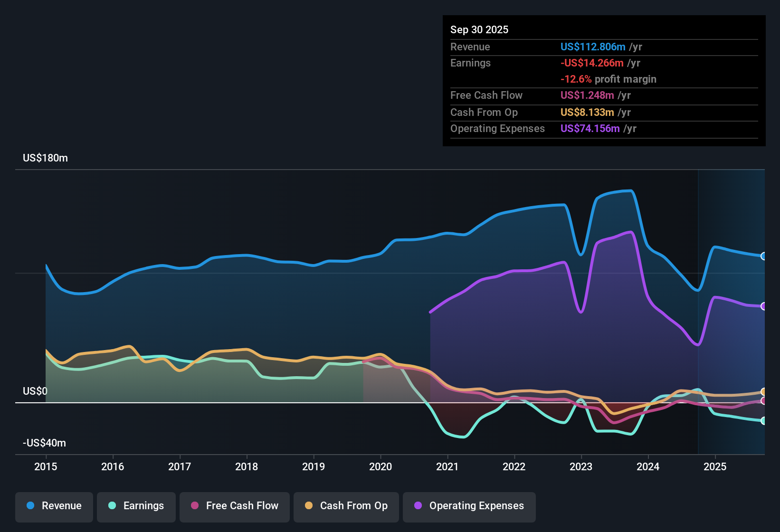
Task: Click the 2020 label on the x-axis
Action: (380, 467)
